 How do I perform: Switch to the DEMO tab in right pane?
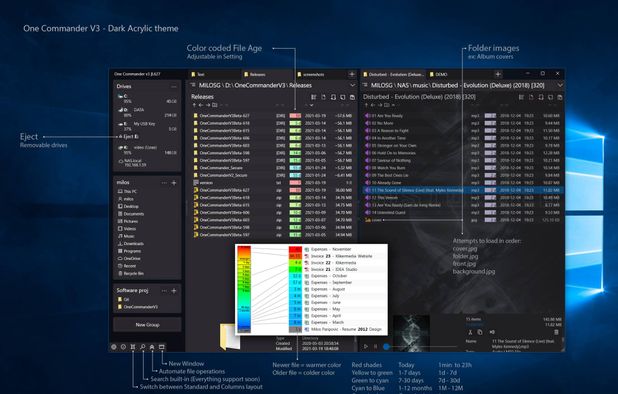pos(458,74)
